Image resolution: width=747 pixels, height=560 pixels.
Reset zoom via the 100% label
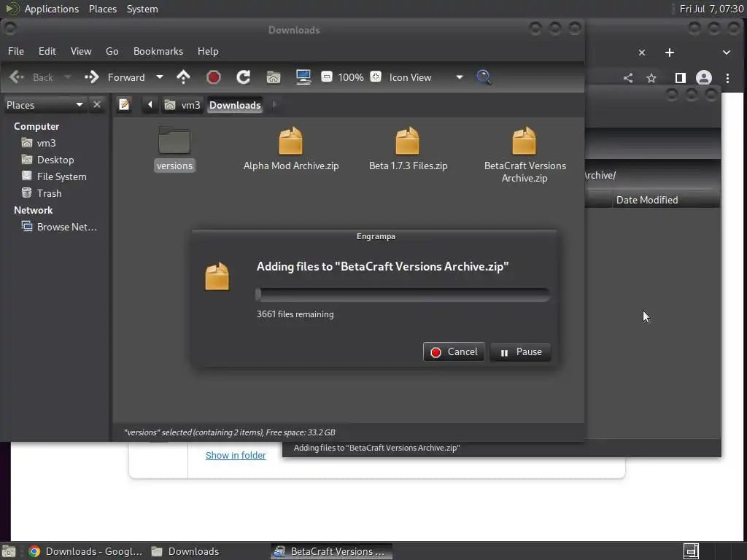click(351, 77)
